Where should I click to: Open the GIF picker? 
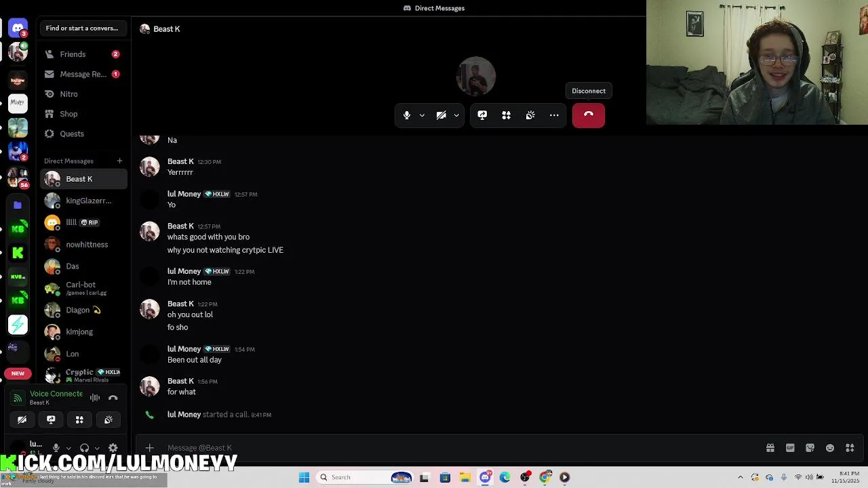[790, 448]
